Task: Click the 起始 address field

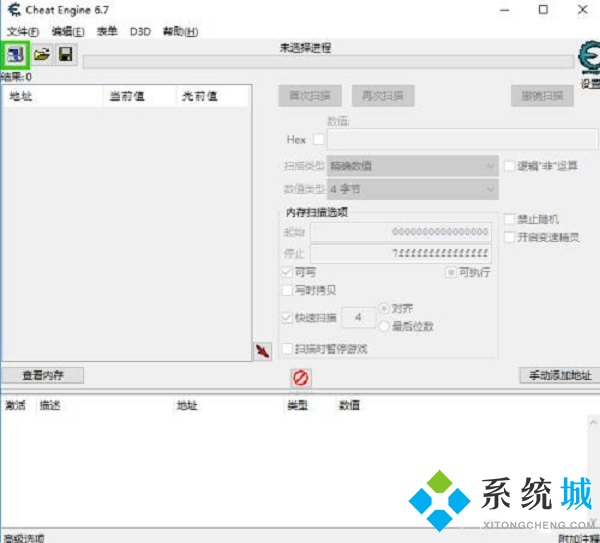Action: (x=401, y=232)
